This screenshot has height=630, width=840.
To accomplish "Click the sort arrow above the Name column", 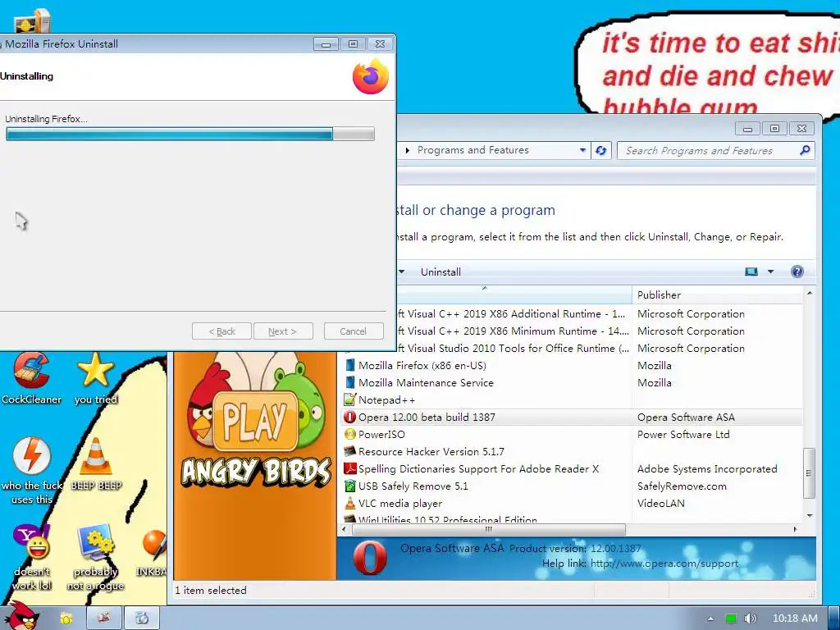I will [x=484, y=288].
